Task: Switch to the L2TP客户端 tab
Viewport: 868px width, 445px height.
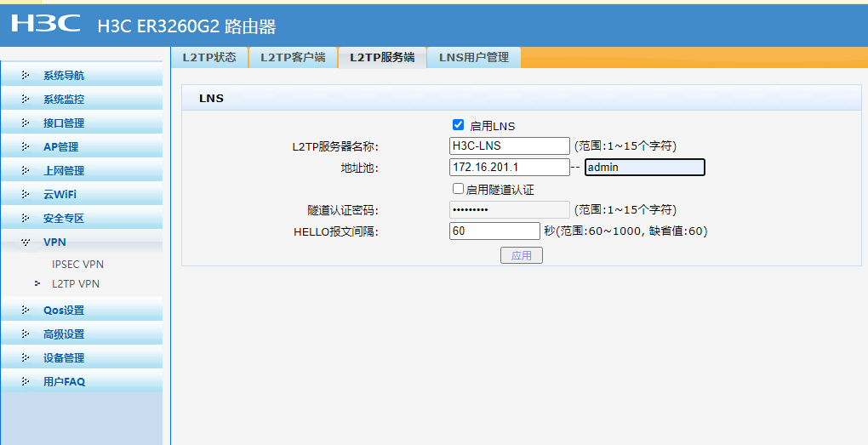Action: pos(293,58)
